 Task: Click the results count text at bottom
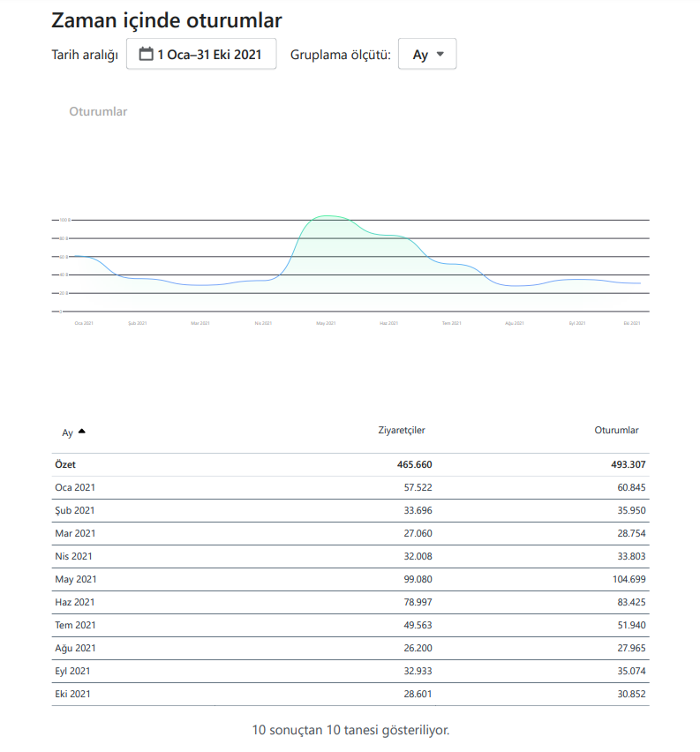[x=350, y=730]
